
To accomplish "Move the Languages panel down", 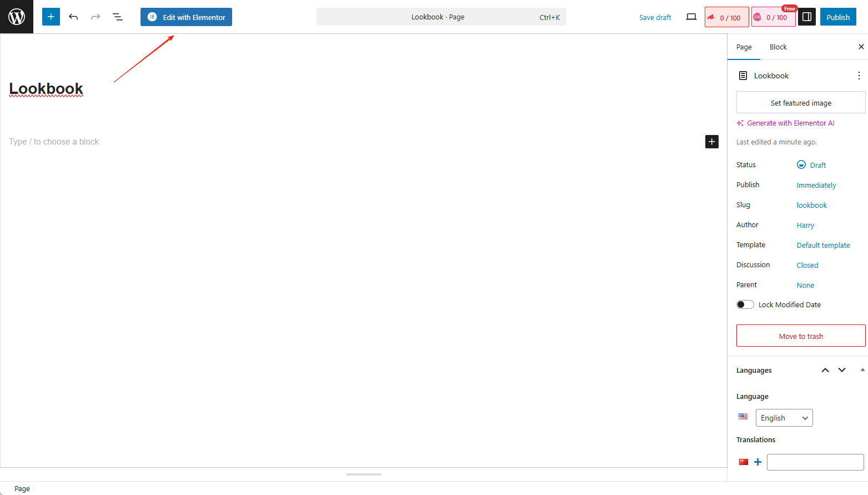I will 842,370.
